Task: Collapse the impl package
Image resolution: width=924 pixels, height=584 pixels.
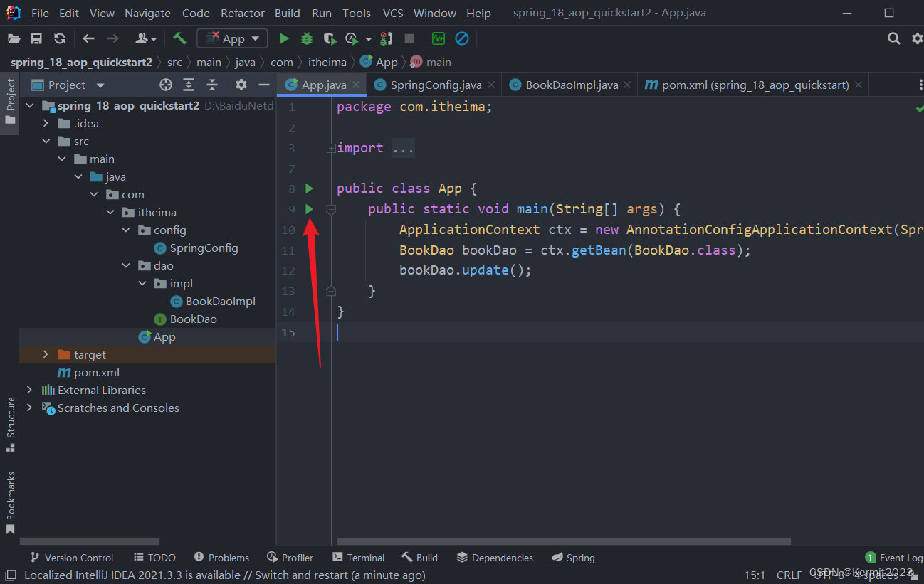Action: [x=142, y=283]
